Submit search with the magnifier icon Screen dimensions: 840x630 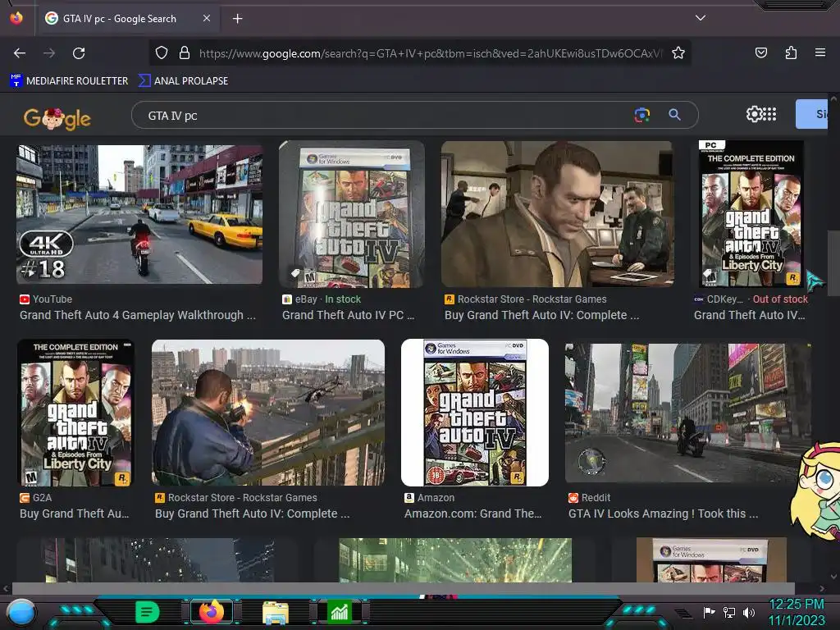tap(674, 115)
